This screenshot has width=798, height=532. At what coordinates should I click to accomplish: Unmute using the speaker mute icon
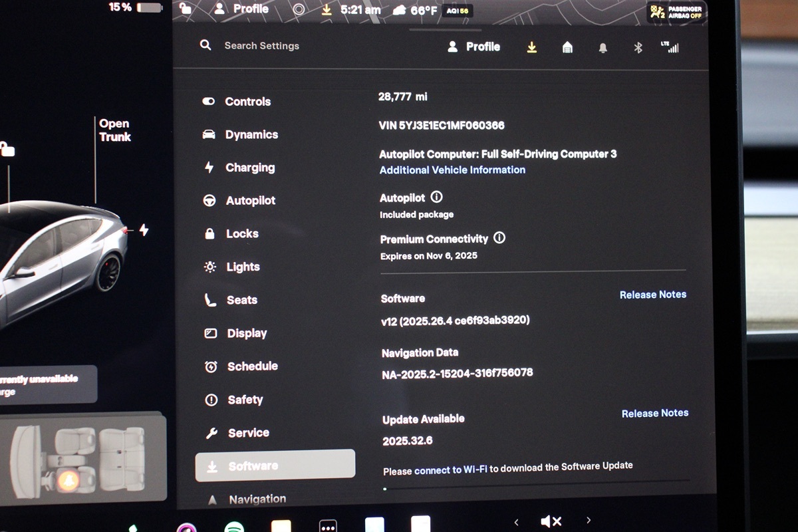(x=551, y=521)
